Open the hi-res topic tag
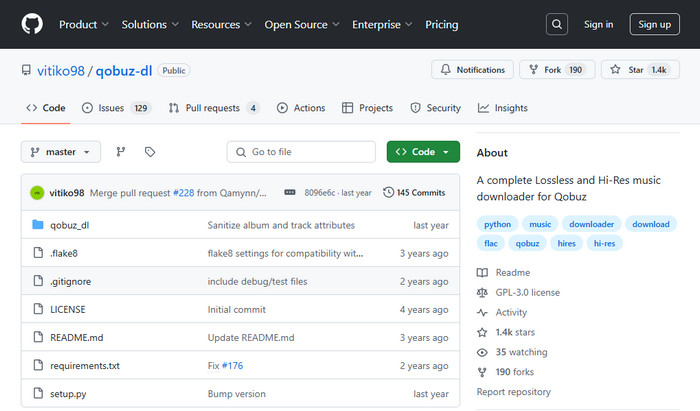Image resolution: width=700 pixels, height=411 pixels. [604, 243]
